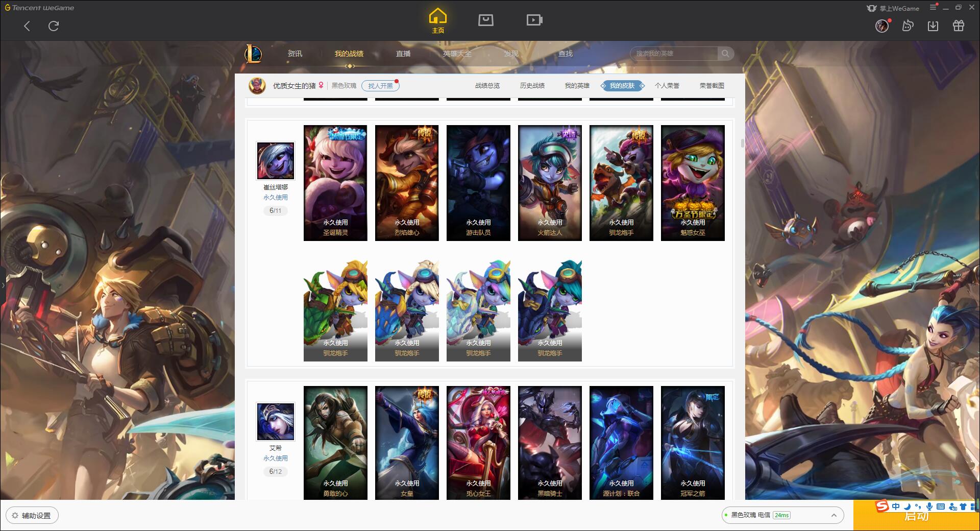Switch to 历史战绩 sub-tab
This screenshot has width=980, height=531.
[532, 86]
